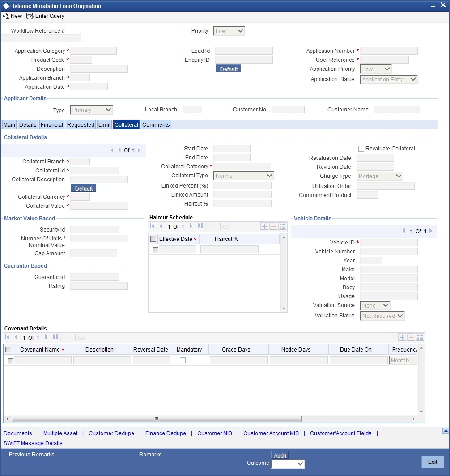Viewport: 450px width, 476px height.
Task: Jump to last Covenant Details record
Action: coord(55,337)
